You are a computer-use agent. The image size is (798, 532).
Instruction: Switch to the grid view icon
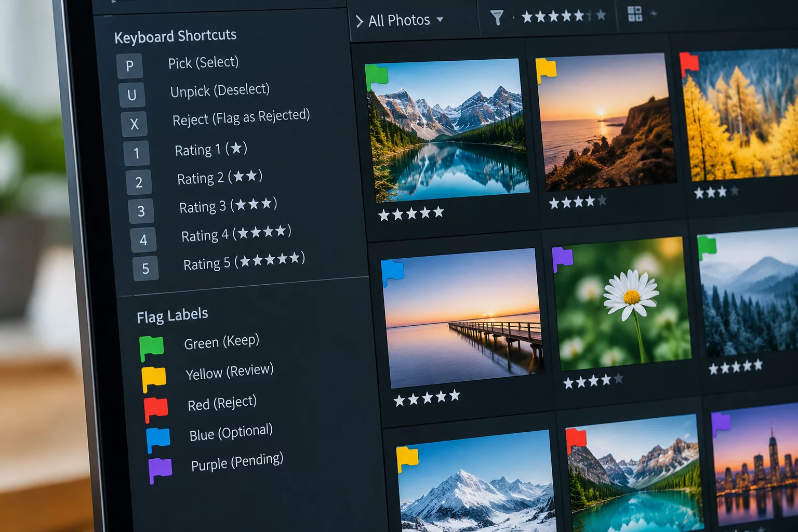(635, 14)
